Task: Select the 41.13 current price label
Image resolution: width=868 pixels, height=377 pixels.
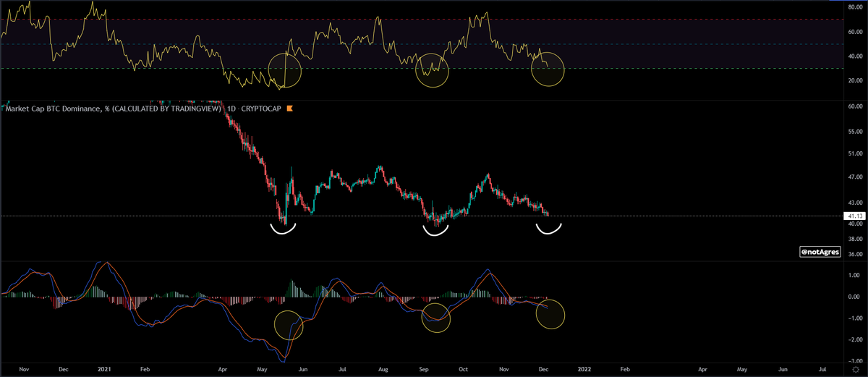Action: (854, 216)
